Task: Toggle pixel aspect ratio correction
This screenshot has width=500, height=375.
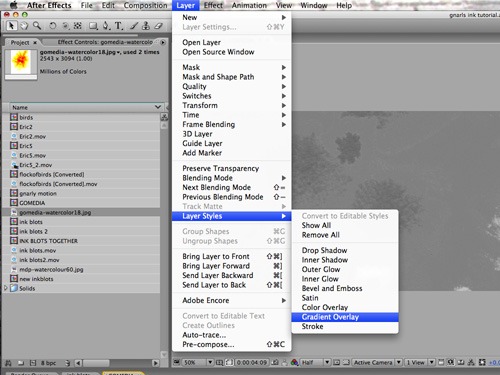Action: (x=441, y=362)
